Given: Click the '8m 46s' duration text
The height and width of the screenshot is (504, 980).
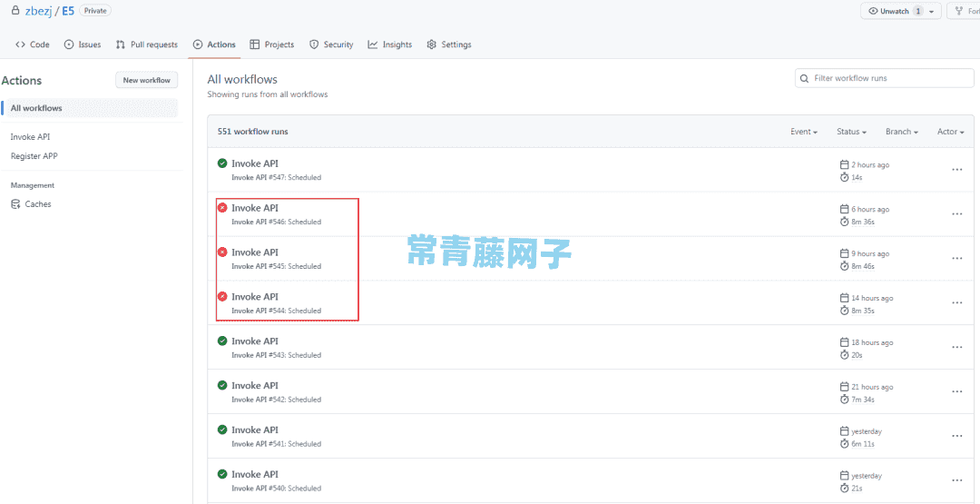Looking at the screenshot, I should coord(863,266).
